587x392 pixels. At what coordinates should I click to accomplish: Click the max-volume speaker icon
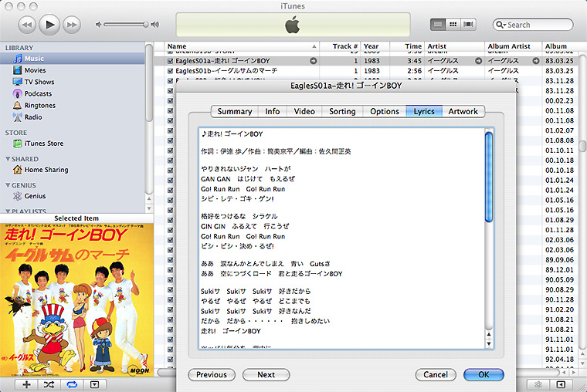[155, 25]
